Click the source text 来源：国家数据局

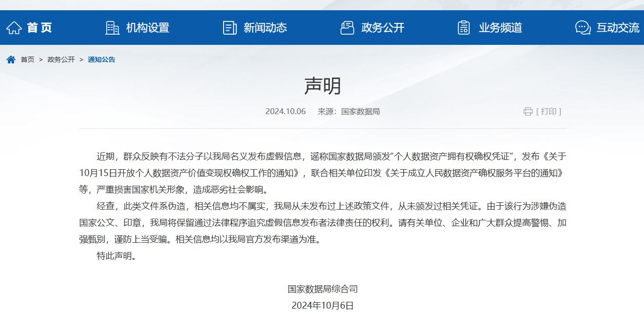click(349, 112)
